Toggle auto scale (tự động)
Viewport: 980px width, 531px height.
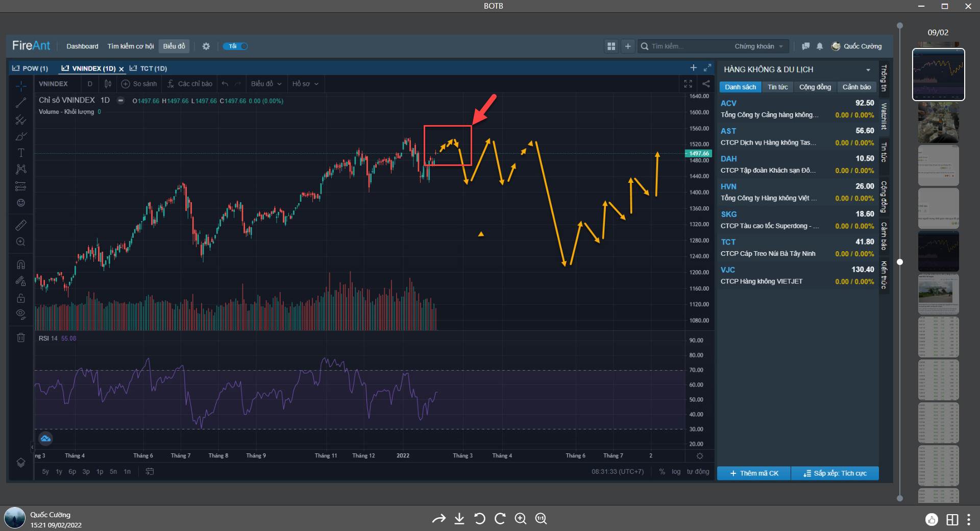point(698,472)
